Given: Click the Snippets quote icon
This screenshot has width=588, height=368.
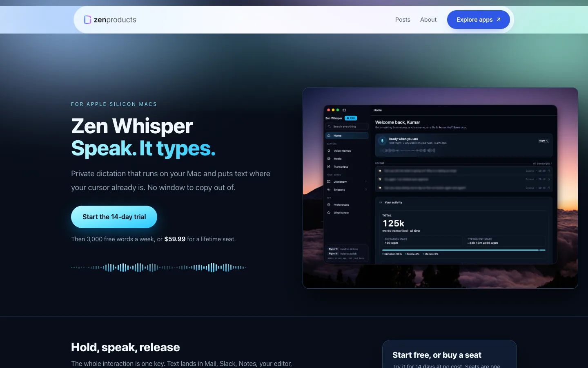Looking at the screenshot, I should point(329,190).
